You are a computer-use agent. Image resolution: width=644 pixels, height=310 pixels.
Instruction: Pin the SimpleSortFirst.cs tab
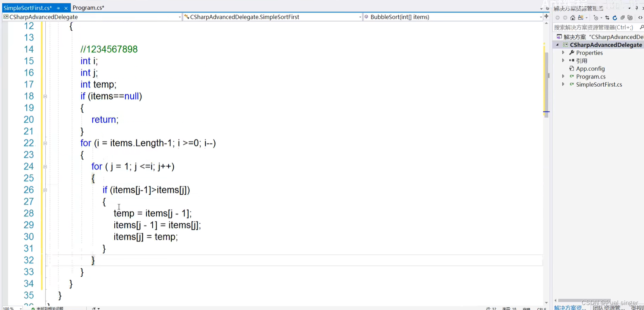[58, 8]
